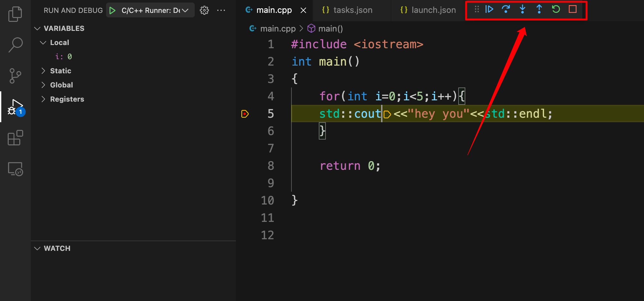Click line number 12 in gutter
Image resolution: width=644 pixels, height=301 pixels.
[x=267, y=235]
